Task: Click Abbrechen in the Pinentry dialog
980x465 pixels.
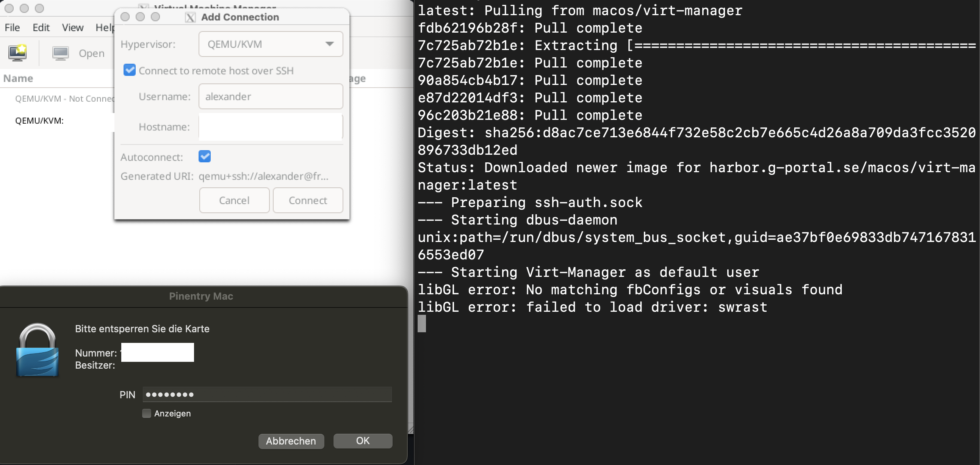Action: 291,441
